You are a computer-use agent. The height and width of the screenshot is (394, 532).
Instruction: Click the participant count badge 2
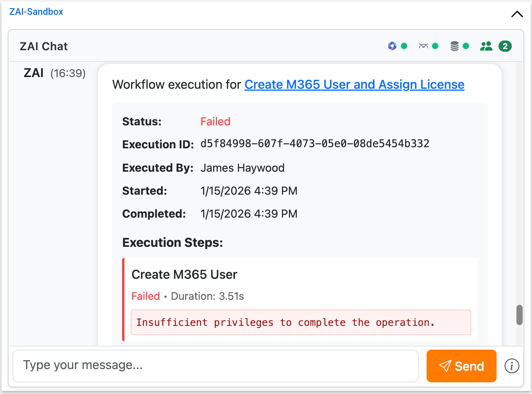coord(505,46)
